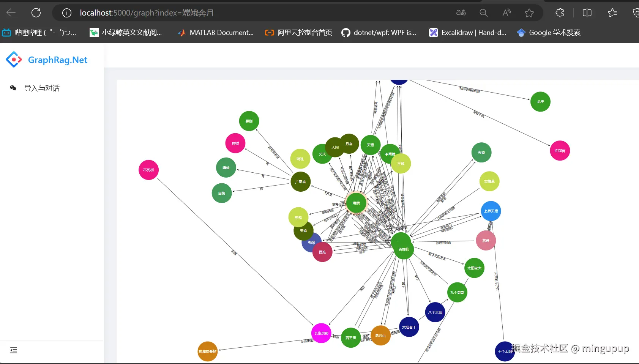The height and width of the screenshot is (364, 639).
Task: Select the 天狼 graph node
Action: tap(481, 153)
